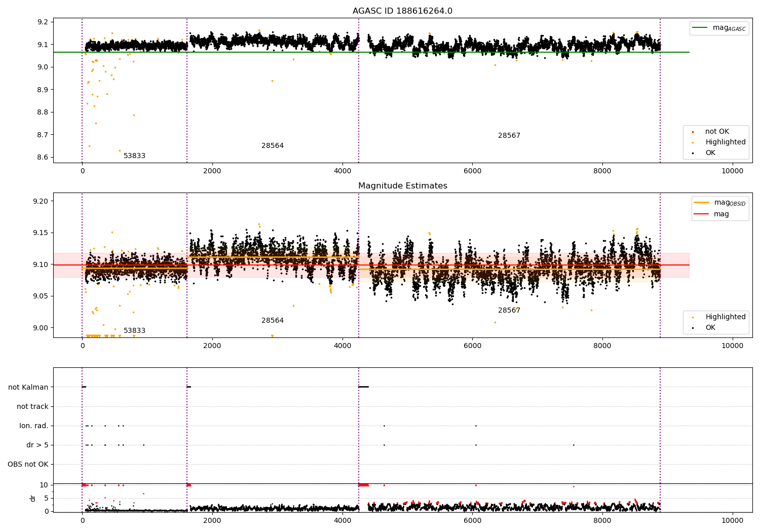Click the 'dr > 5' axis label
760x532 pixels.
pyautogui.click(x=37, y=445)
